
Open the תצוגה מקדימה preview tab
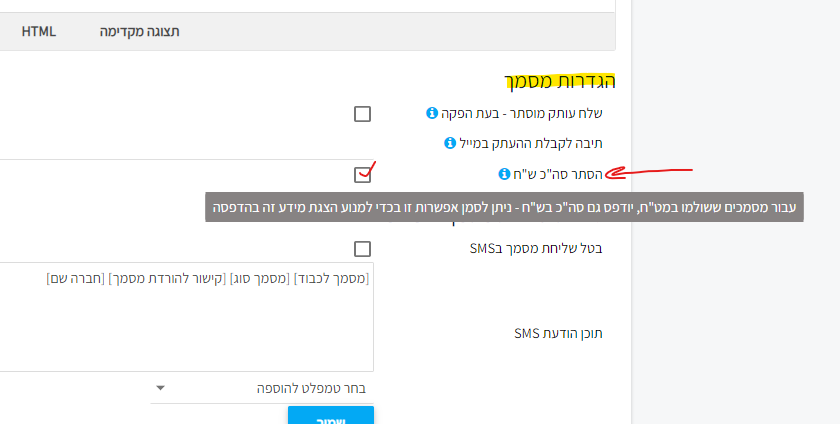(x=139, y=32)
